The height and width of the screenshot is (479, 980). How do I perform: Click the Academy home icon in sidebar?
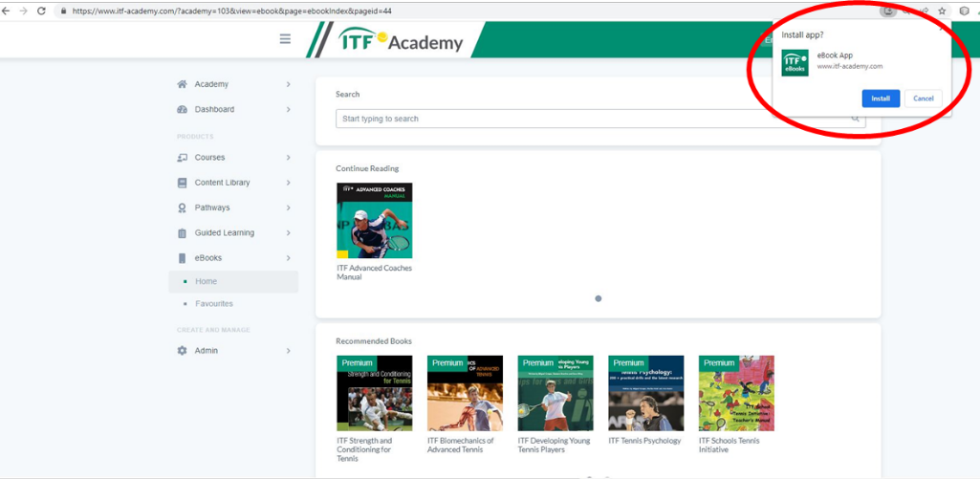(182, 84)
